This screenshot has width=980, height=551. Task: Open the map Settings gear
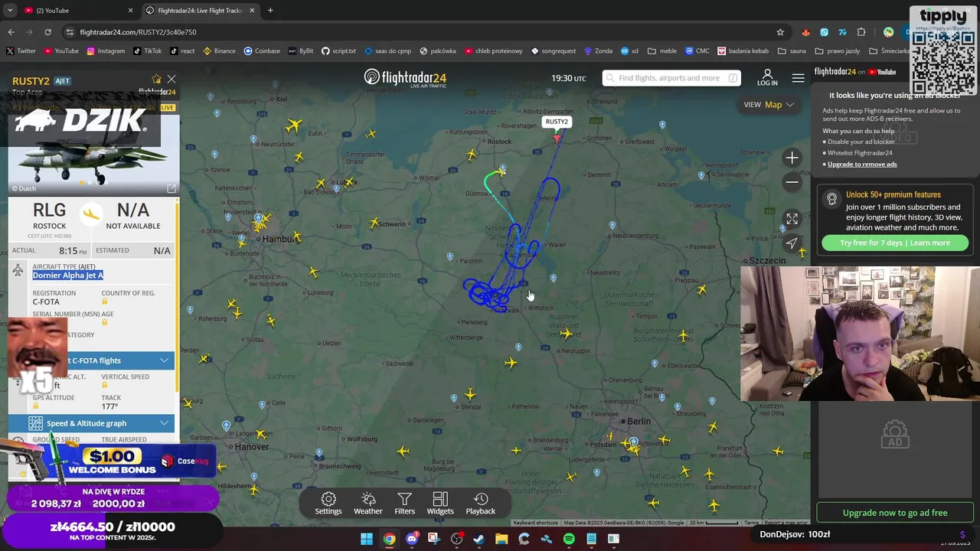tap(328, 504)
